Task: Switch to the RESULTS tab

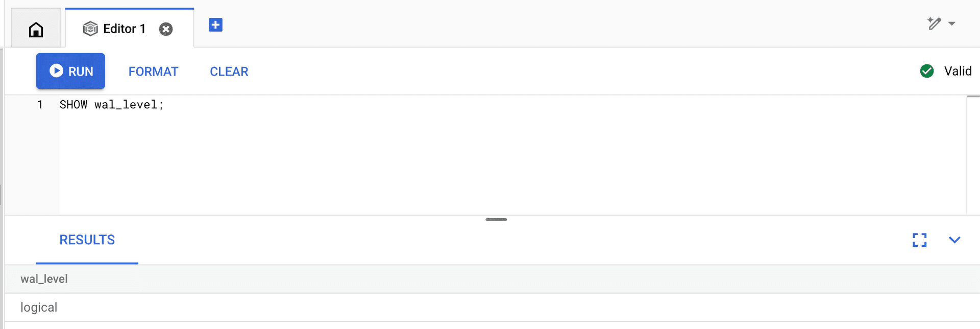Action: coord(87,240)
